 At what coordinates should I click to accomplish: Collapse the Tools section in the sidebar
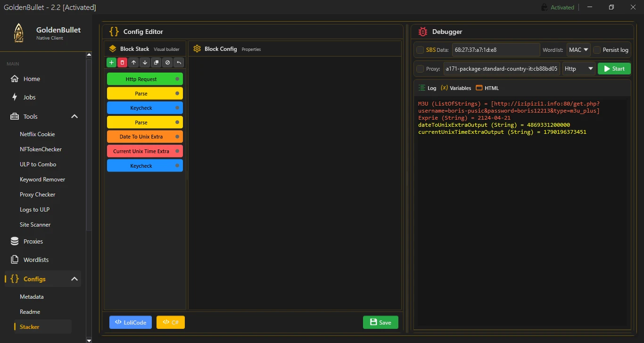tap(74, 116)
